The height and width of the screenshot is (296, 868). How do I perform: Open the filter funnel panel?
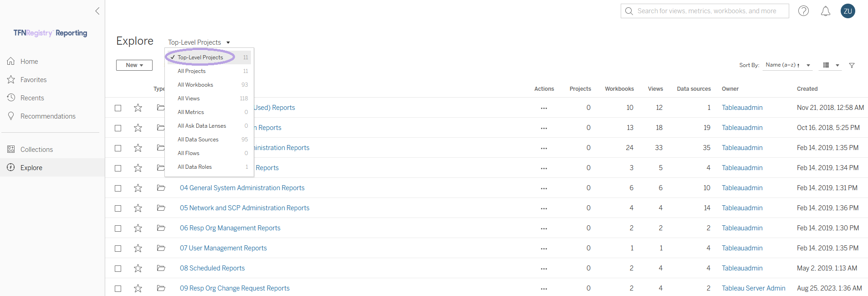coord(852,65)
